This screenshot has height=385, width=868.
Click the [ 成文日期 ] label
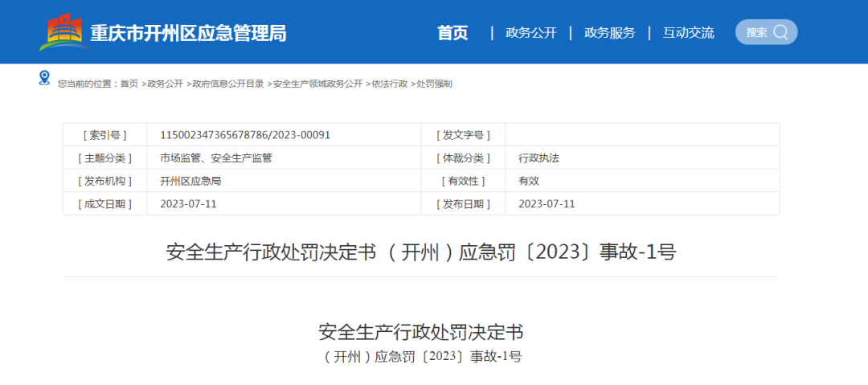click(x=104, y=204)
